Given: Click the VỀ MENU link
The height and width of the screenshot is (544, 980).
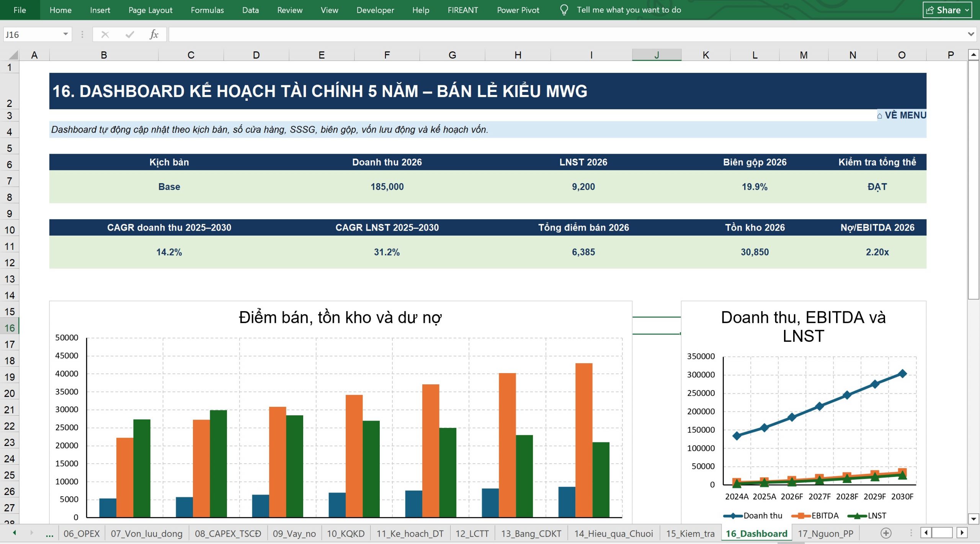Looking at the screenshot, I should [x=902, y=115].
